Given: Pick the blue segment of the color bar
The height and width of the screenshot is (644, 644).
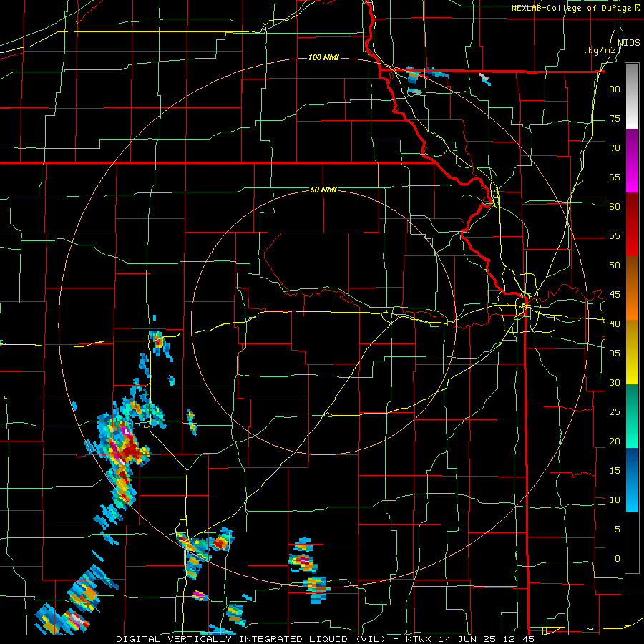Looking at the screenshot, I should pyautogui.click(x=632, y=479).
